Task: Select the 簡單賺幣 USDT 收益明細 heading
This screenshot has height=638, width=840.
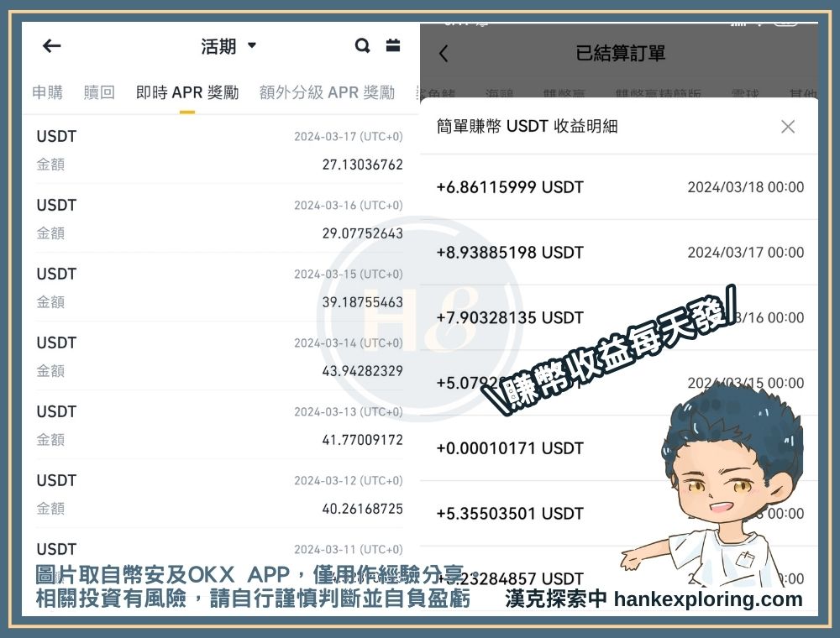Action: point(528,126)
